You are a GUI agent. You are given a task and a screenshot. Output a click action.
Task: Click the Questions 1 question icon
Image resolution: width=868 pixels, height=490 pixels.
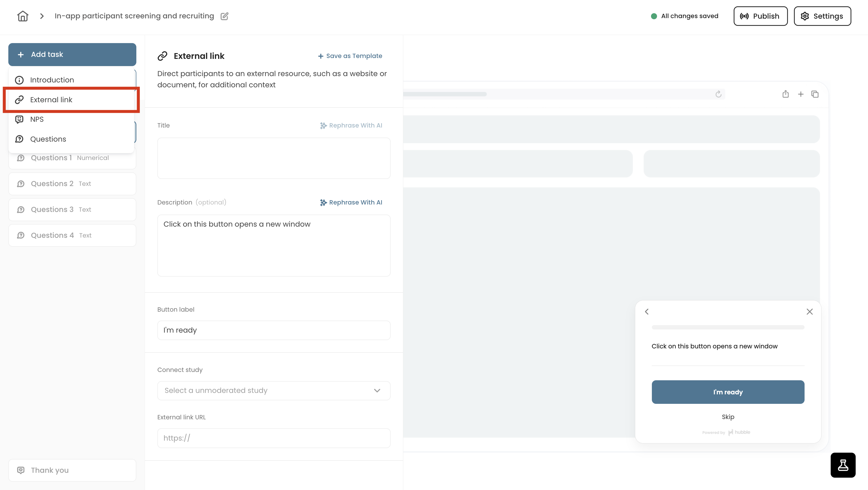tap(21, 158)
